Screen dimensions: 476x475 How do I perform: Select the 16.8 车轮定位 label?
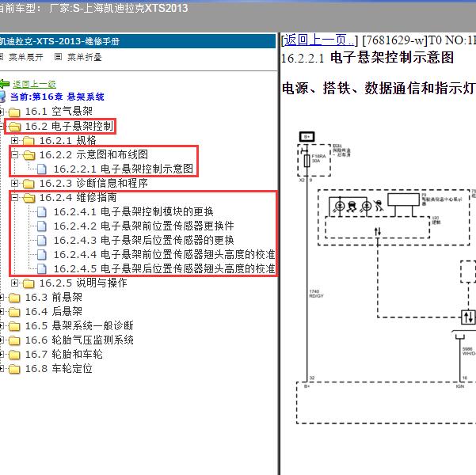coord(59,369)
